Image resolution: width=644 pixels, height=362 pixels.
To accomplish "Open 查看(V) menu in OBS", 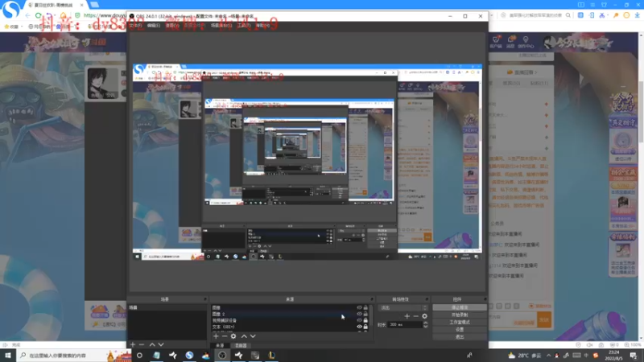I will (x=172, y=26).
